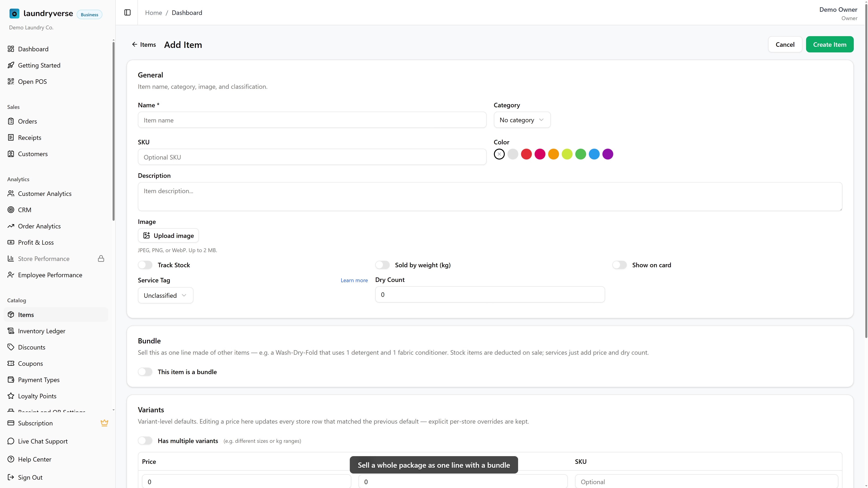The height and width of the screenshot is (488, 868).
Task: Click the Profit & Loss banknote icon
Action: [x=11, y=242]
